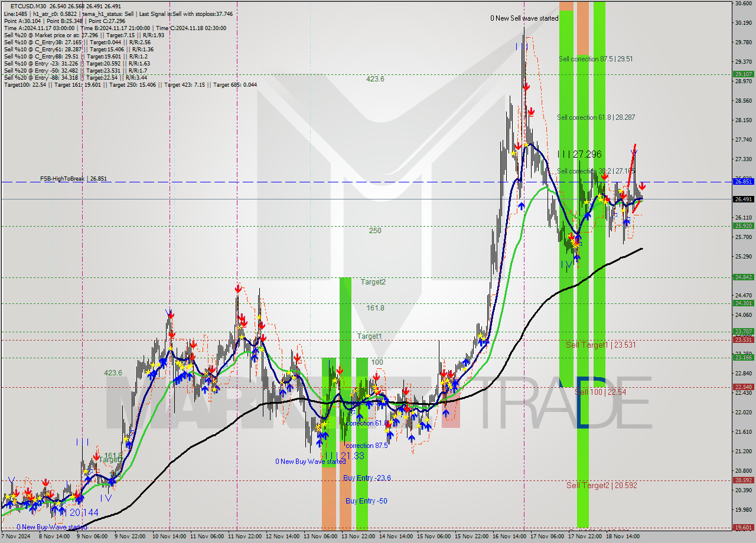Click the green 23.166 price tag

point(743,357)
